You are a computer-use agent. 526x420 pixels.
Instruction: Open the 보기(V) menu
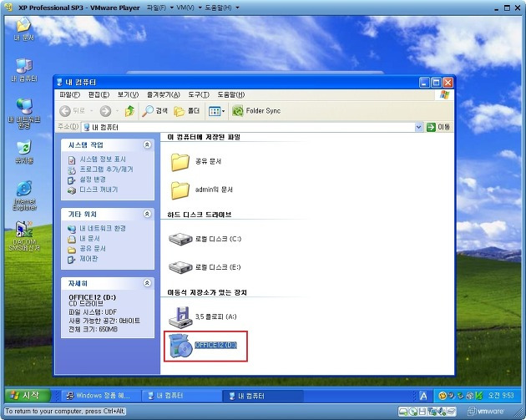coord(128,95)
